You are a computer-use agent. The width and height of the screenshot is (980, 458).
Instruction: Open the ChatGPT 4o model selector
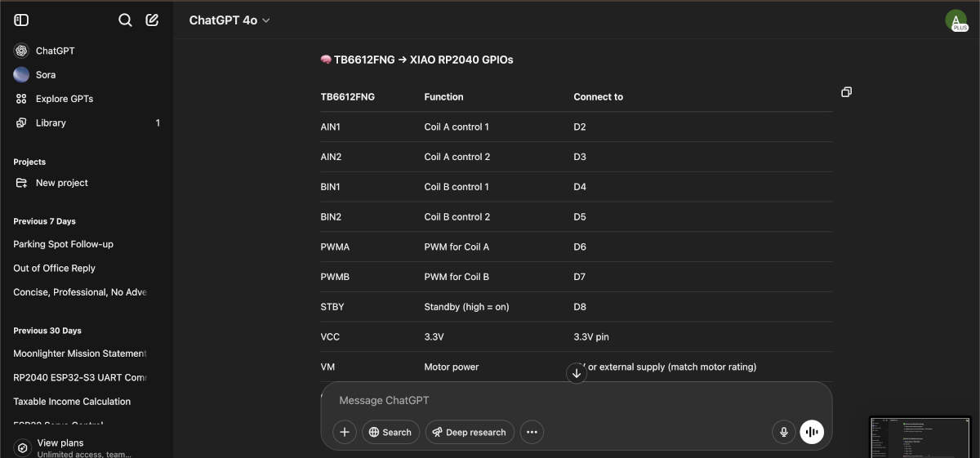coord(229,20)
